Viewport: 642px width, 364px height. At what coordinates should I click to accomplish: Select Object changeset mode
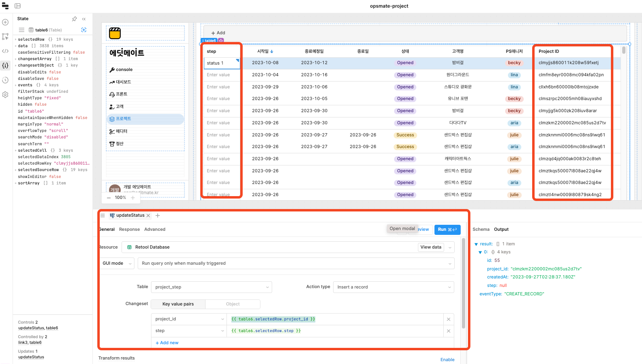click(x=233, y=304)
